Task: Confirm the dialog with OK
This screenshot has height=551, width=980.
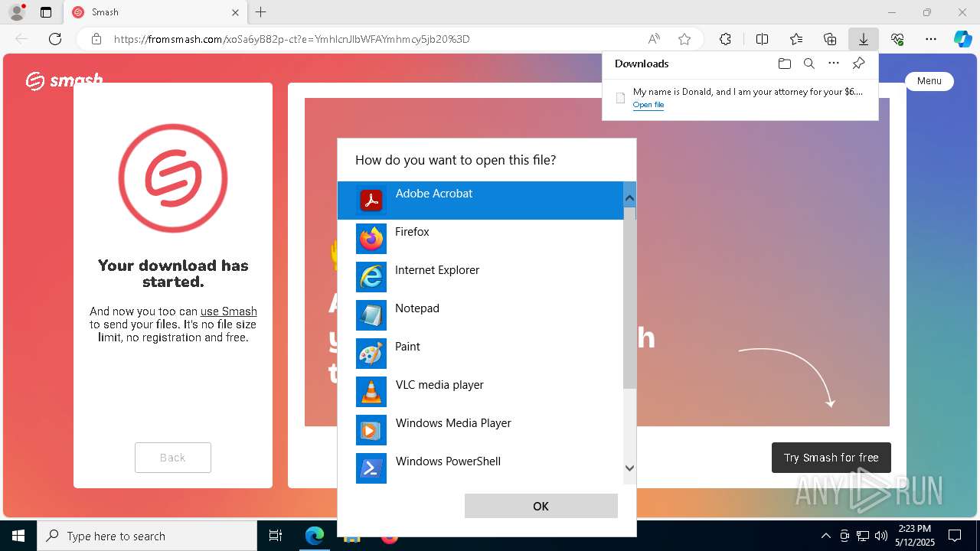Action: click(541, 506)
